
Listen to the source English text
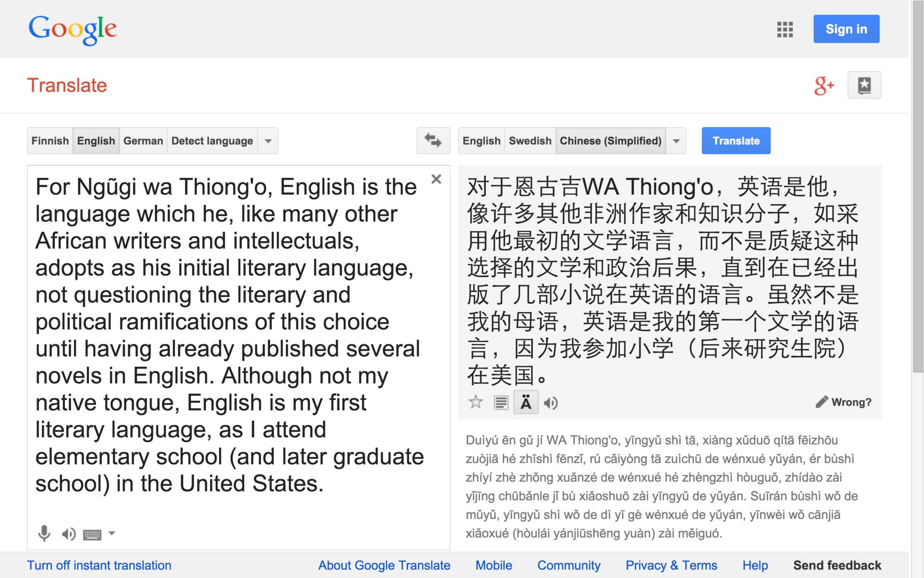[68, 534]
